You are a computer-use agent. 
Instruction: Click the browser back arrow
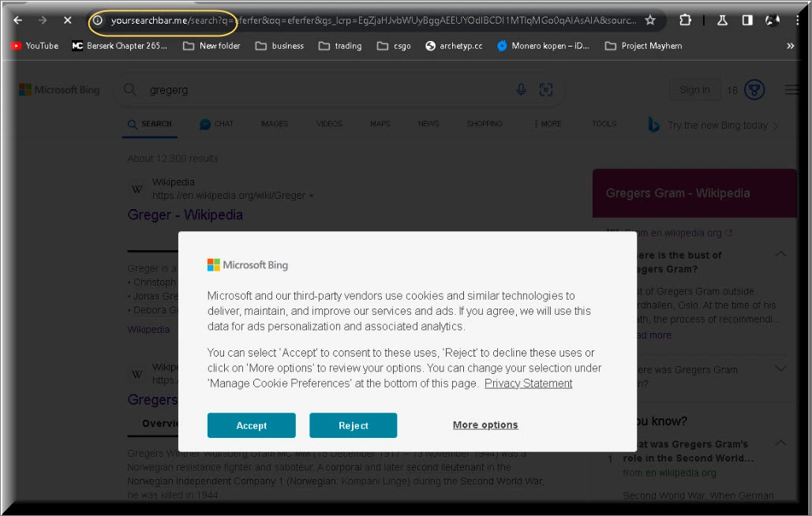tap(17, 21)
